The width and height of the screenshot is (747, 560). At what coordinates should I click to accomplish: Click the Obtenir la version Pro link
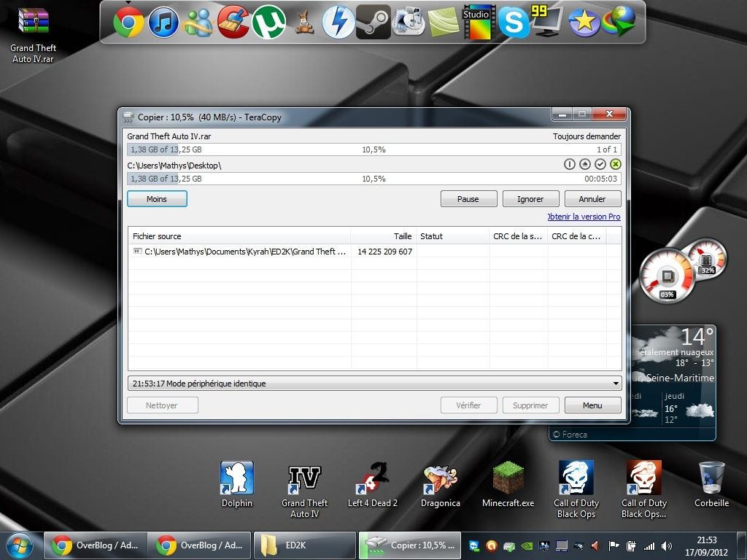point(584,217)
